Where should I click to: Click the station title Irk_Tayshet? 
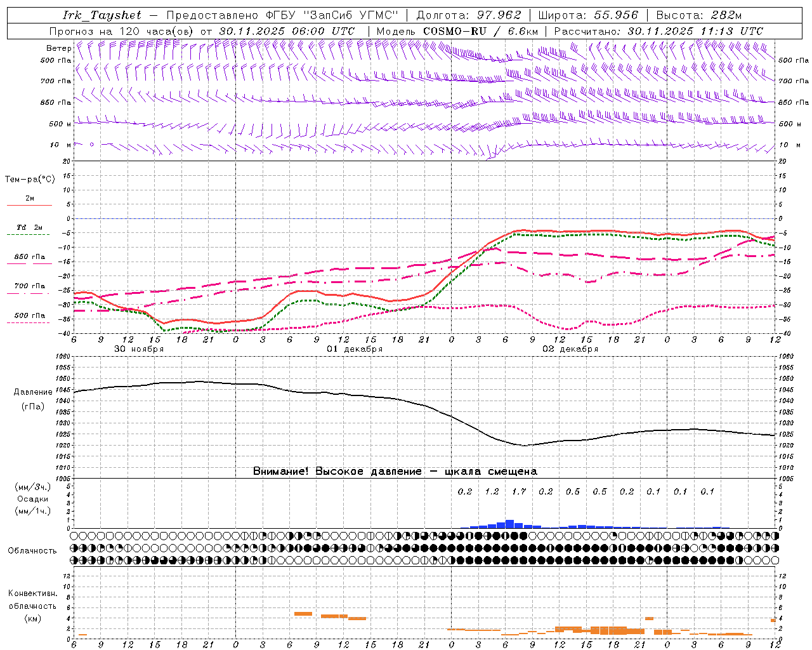tap(101, 15)
